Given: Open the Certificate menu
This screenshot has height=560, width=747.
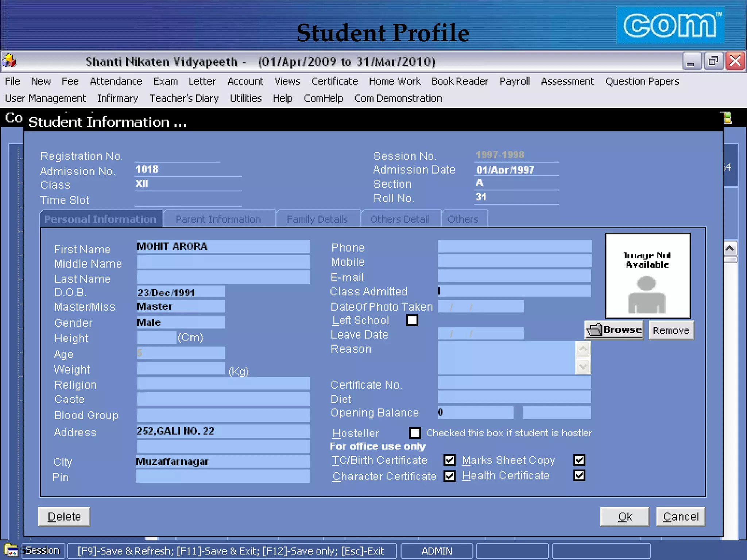Looking at the screenshot, I should [334, 81].
